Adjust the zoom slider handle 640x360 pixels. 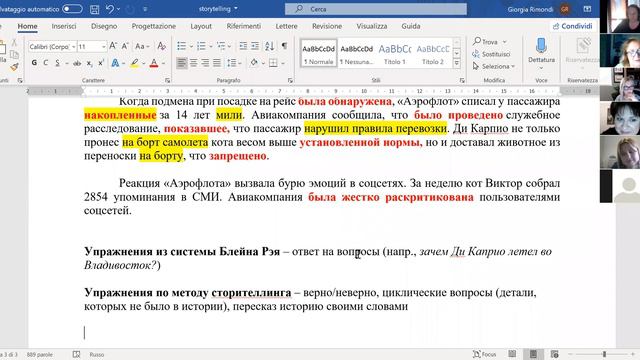[x=604, y=354]
